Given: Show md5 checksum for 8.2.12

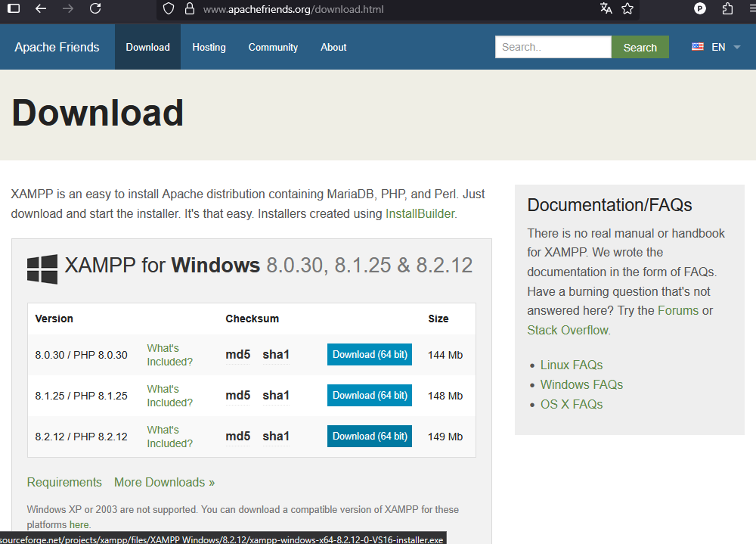Looking at the screenshot, I should pos(237,437).
